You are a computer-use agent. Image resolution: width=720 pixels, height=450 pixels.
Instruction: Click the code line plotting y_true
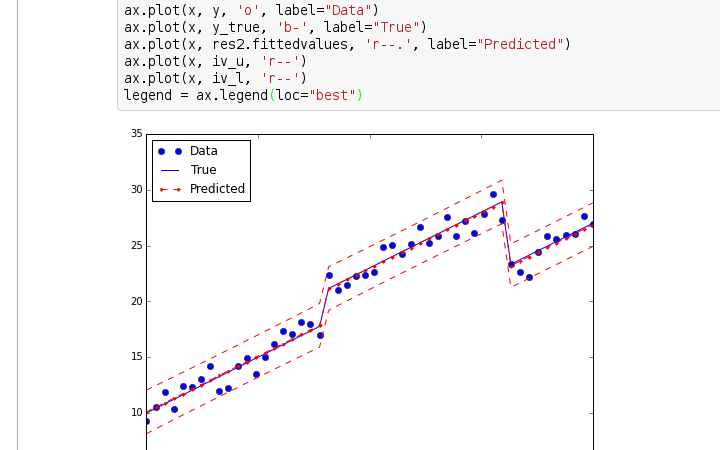274,27
